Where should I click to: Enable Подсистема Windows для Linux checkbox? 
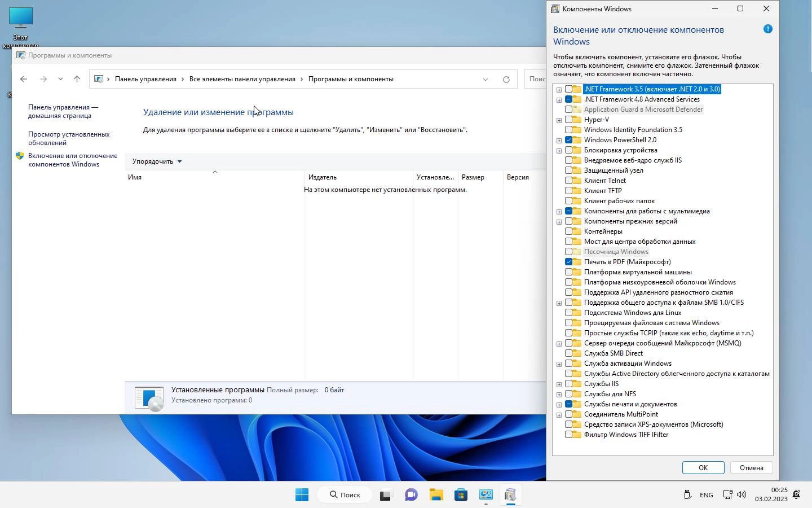[x=568, y=313]
